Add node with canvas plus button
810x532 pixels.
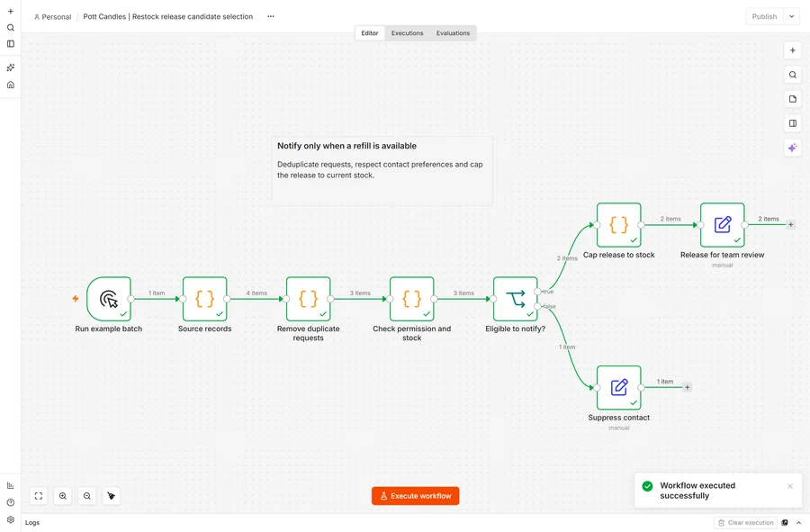[792, 50]
